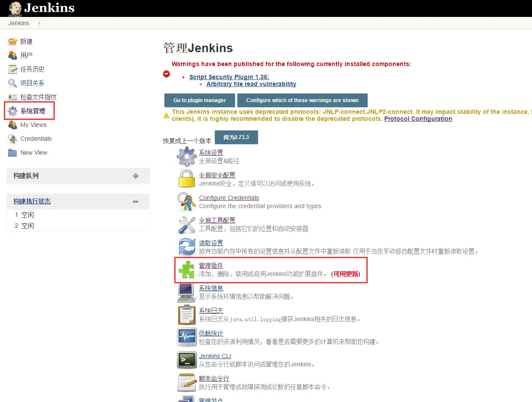The width and height of the screenshot is (532, 402).
Task: Click the 系统管理 gear icon
Action: (13, 111)
